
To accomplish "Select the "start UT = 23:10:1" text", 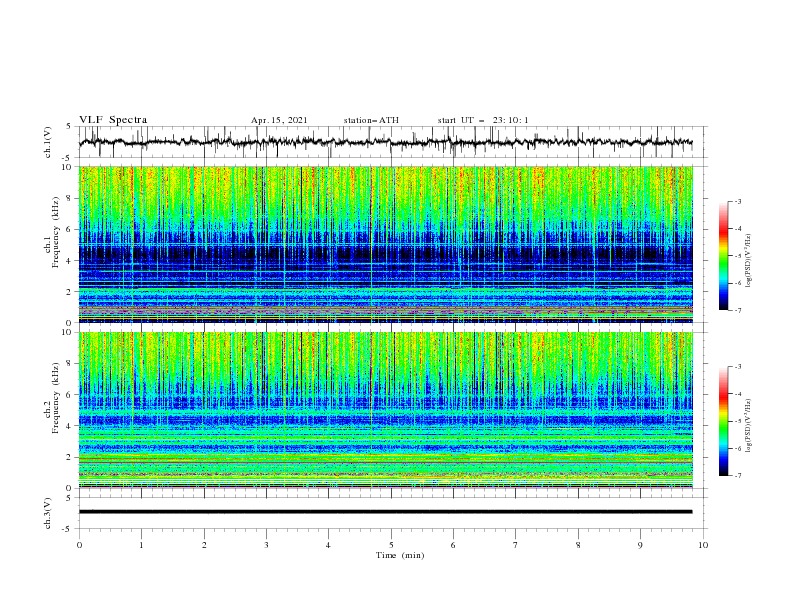I will [483, 120].
